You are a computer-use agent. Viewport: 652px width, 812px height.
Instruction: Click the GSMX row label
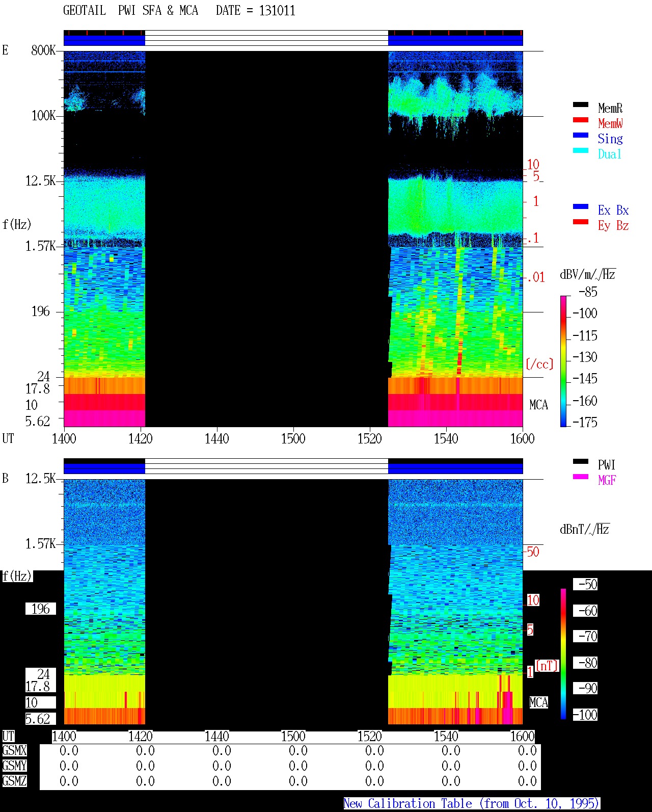(14, 751)
